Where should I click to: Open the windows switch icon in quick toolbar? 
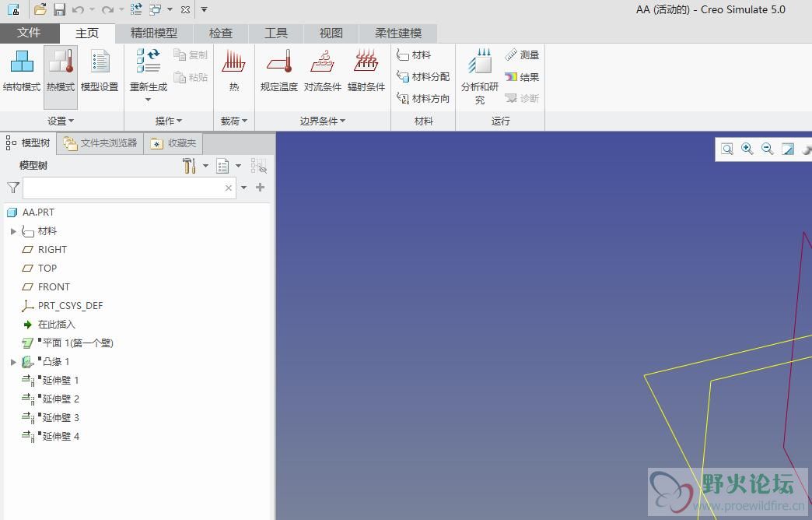pyautogui.click(x=155, y=9)
